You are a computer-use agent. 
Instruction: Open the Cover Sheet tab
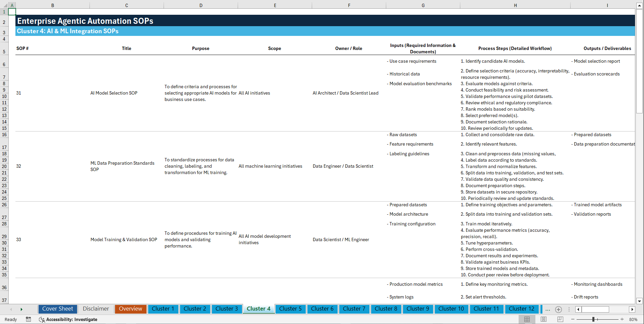tap(57, 309)
